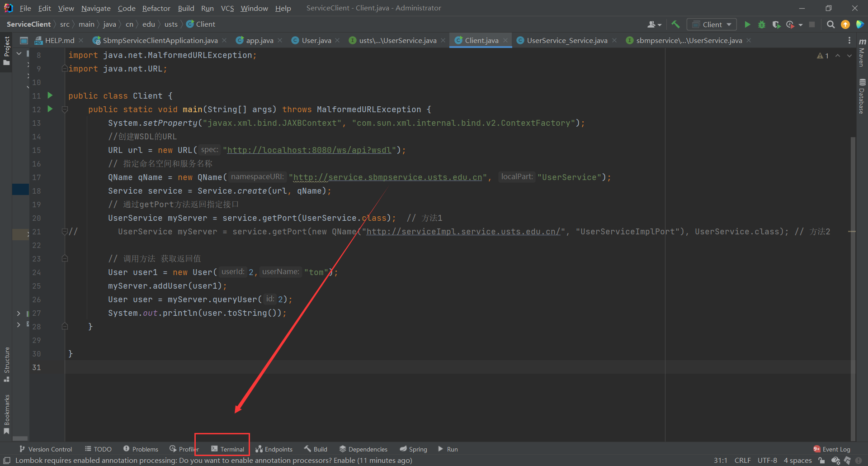Click the Profile run clock icon
The image size is (868, 466).
click(x=790, y=24)
